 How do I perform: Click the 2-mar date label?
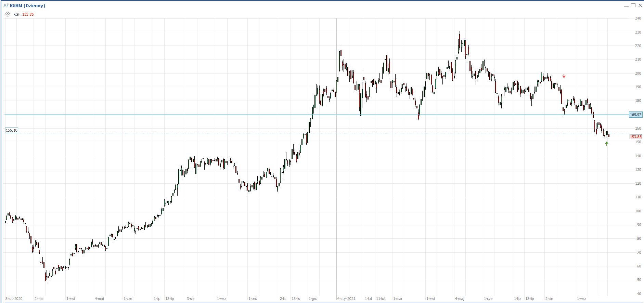pos(39,299)
